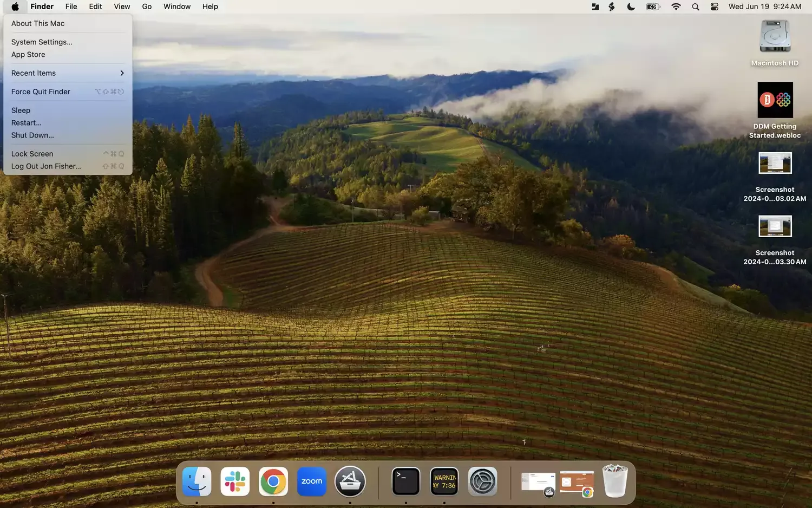Viewport: 812px width, 508px height.
Task: Launch Zoom from the Dock
Action: (312, 481)
